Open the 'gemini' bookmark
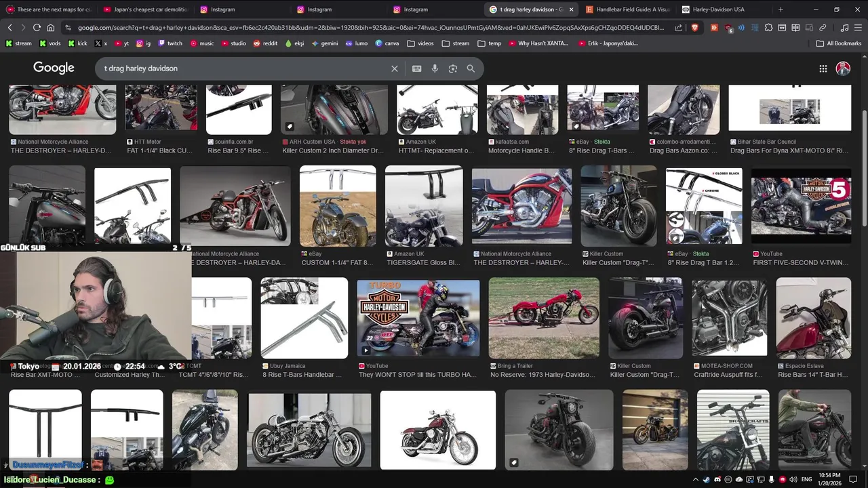Viewport: 868px width, 488px height. (324, 43)
